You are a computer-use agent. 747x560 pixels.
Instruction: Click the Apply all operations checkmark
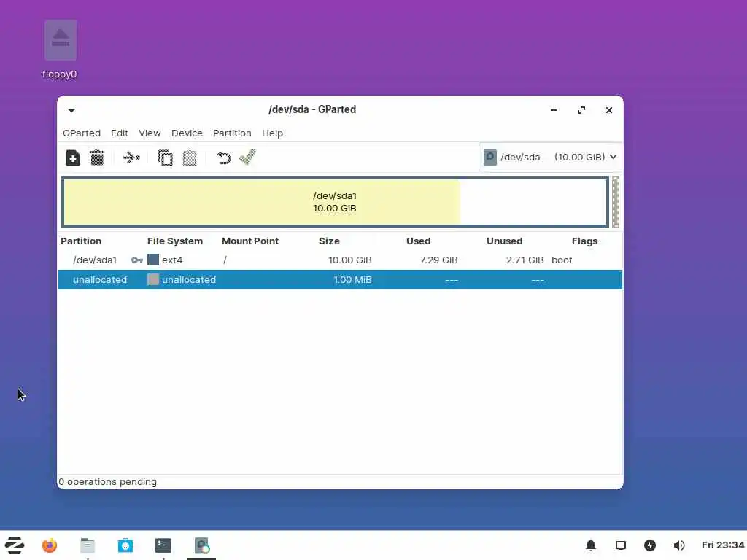(248, 157)
